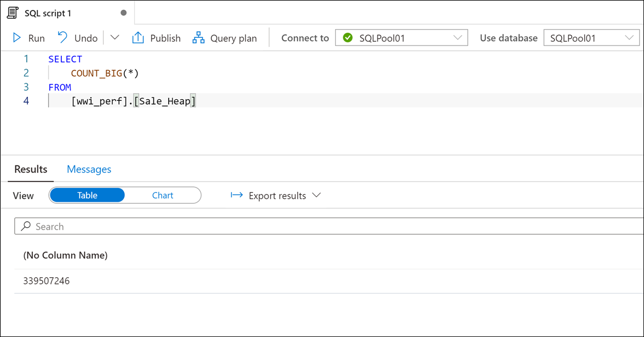Screen dimensions: 644x337
Task: Switch results view to Chart
Action: pos(163,195)
